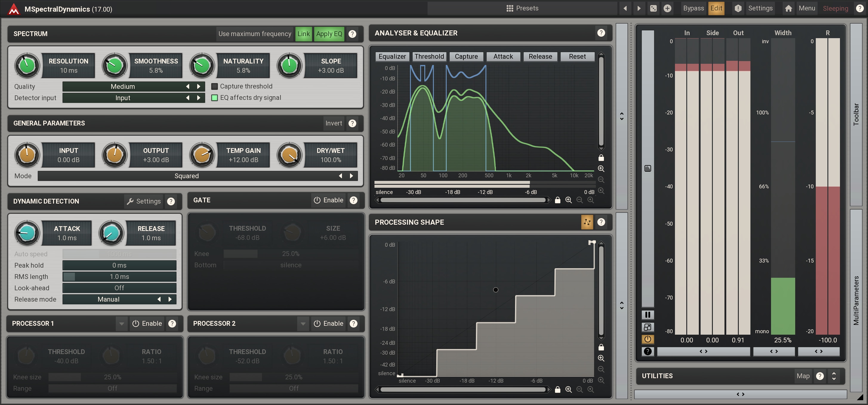
Task: Click the meter power icon
Action: tap(647, 339)
